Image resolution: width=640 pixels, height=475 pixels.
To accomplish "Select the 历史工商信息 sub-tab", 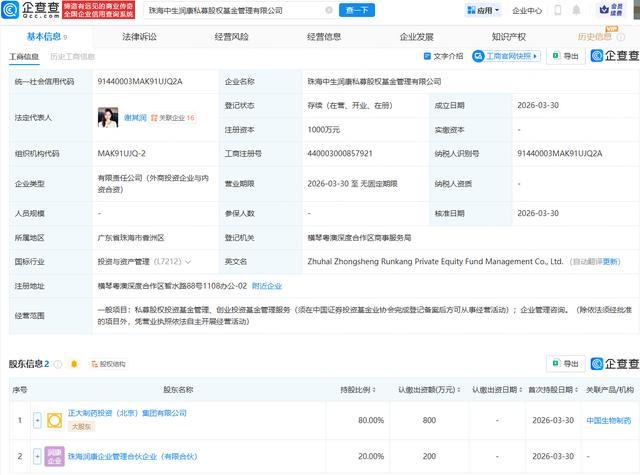I will 73,57.
